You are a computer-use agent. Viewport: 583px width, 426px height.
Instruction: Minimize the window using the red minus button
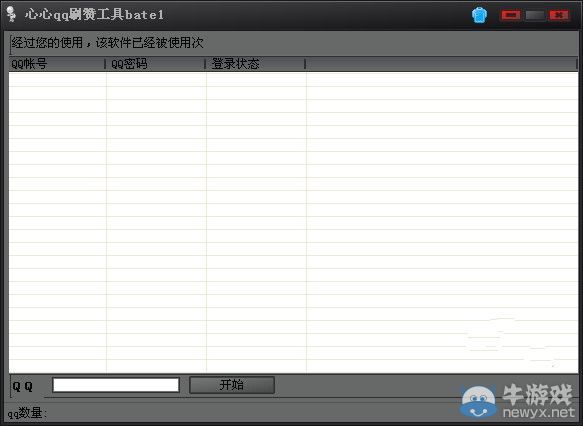coord(511,15)
